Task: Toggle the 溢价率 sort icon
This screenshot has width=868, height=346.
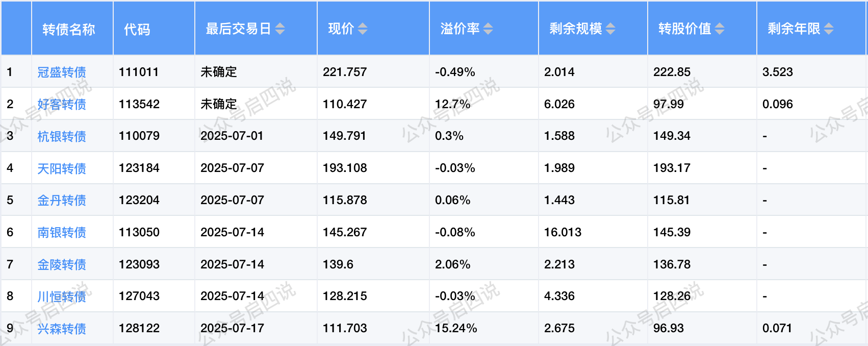Action: click(x=488, y=29)
